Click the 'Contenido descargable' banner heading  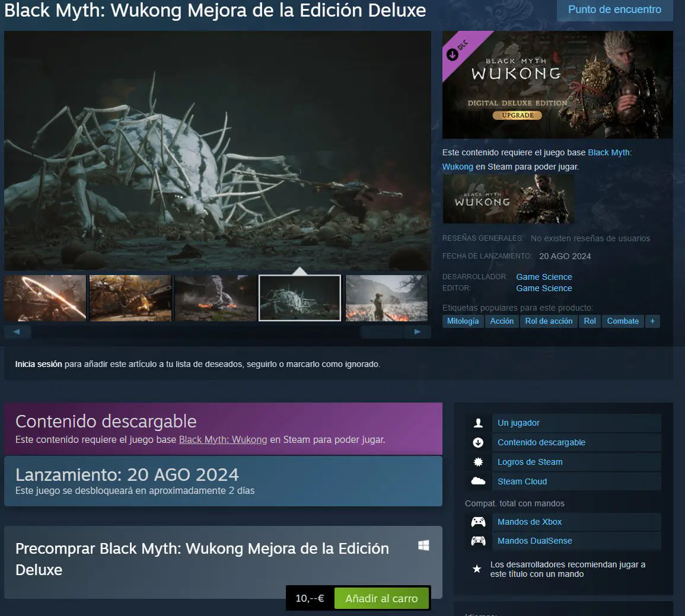pyautogui.click(x=106, y=422)
